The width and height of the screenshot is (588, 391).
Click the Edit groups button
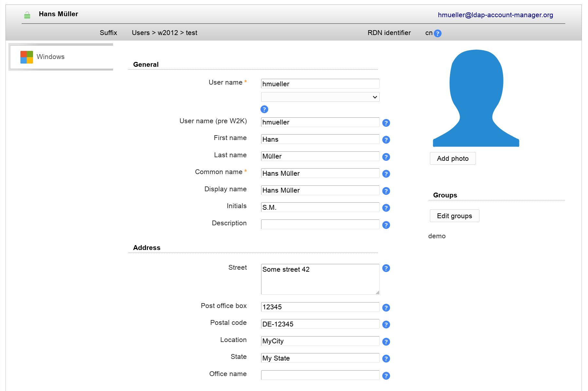point(454,216)
